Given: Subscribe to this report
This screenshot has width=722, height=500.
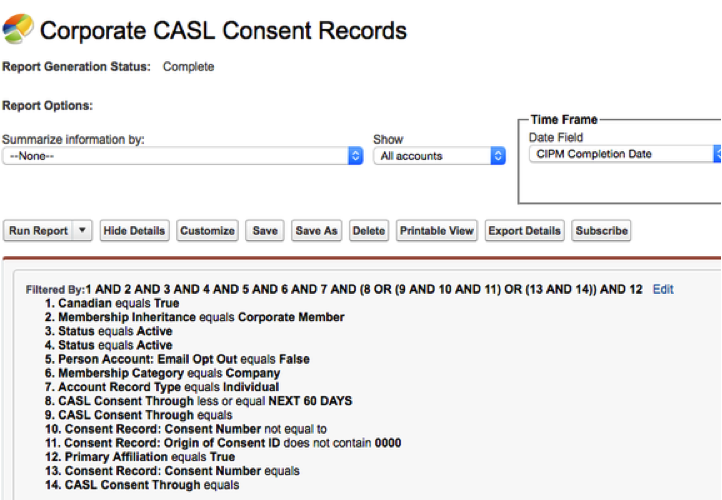Looking at the screenshot, I should (601, 230).
